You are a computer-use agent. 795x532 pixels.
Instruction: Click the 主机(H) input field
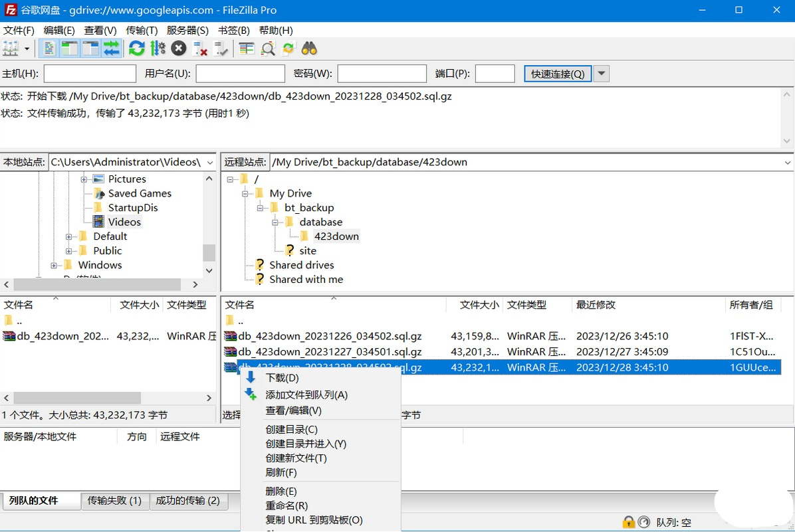pos(90,74)
